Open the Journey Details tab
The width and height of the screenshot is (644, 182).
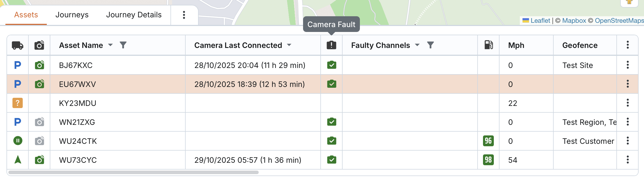click(134, 15)
